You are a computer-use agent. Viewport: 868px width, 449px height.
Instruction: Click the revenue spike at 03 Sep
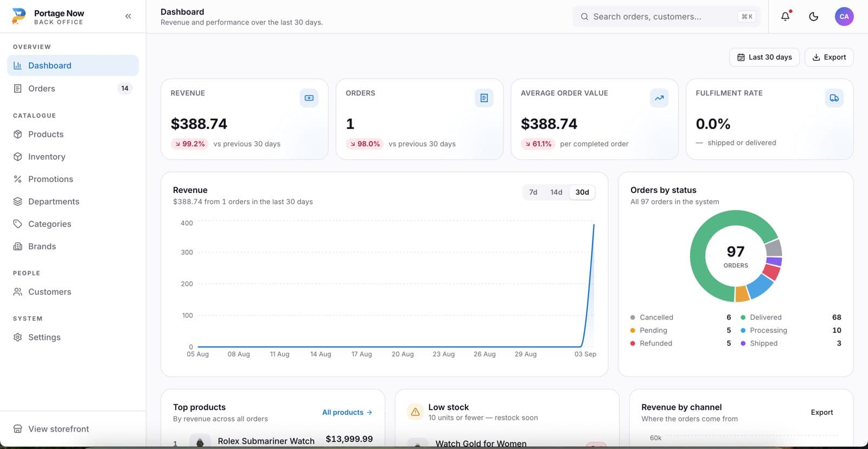click(x=593, y=225)
